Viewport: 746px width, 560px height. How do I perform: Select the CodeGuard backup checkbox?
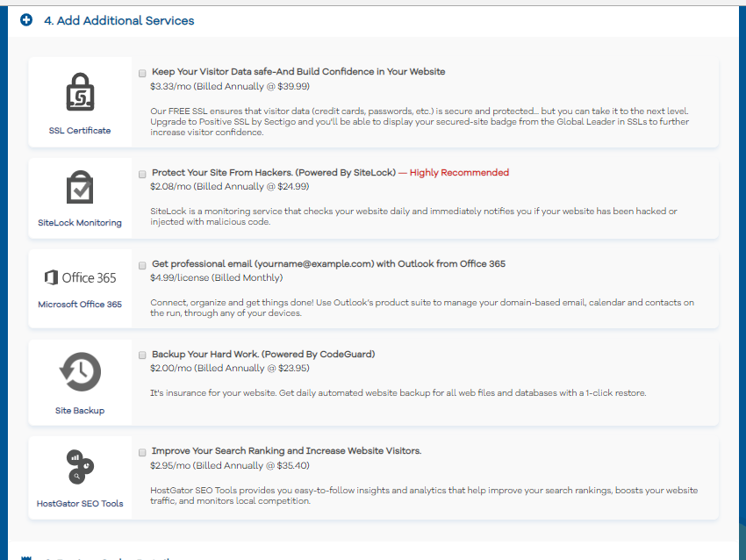point(142,355)
